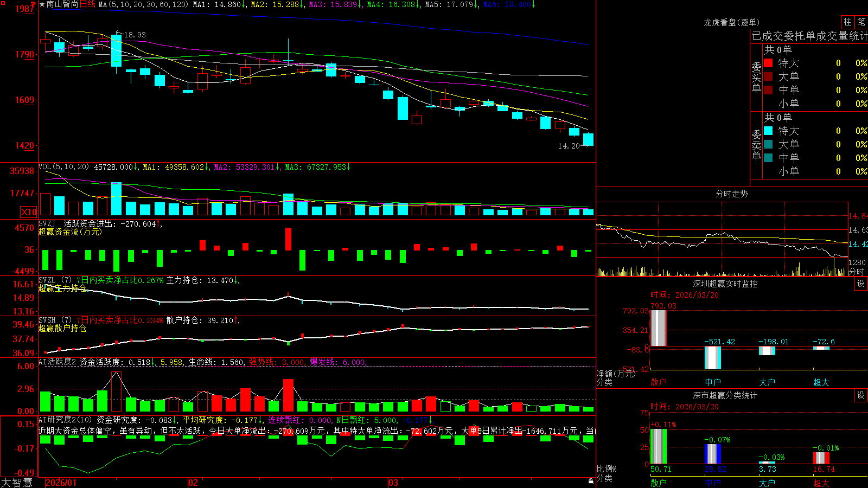The height and width of the screenshot is (488, 868).
Task: Open 设 settings for 深圳超赢实时监控
Action: [861, 284]
